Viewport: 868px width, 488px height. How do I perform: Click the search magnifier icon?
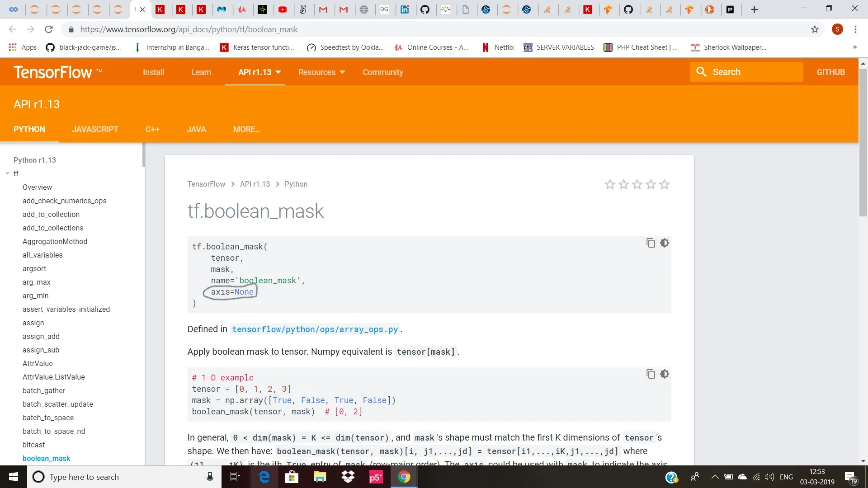pyautogui.click(x=701, y=72)
